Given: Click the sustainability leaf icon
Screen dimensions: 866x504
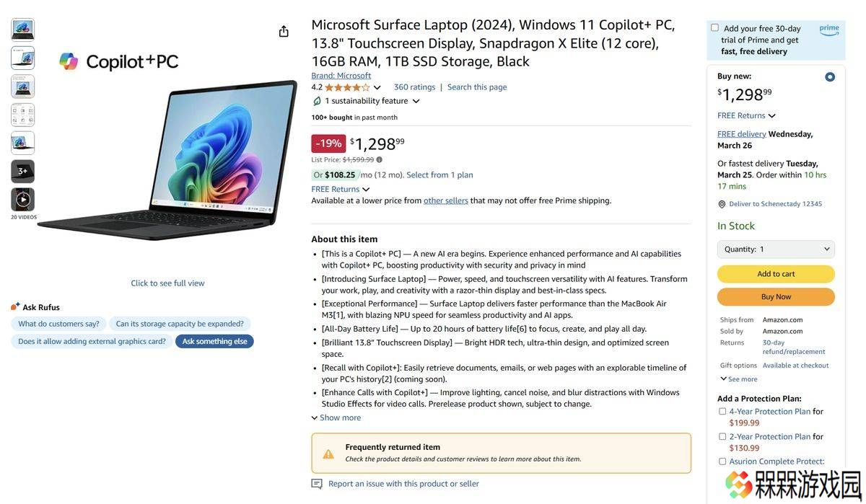Looking at the screenshot, I should tap(317, 101).
